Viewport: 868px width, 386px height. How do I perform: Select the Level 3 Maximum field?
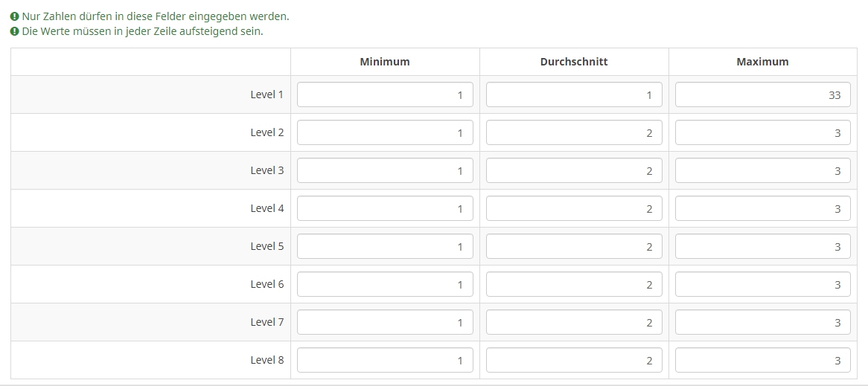(762, 170)
